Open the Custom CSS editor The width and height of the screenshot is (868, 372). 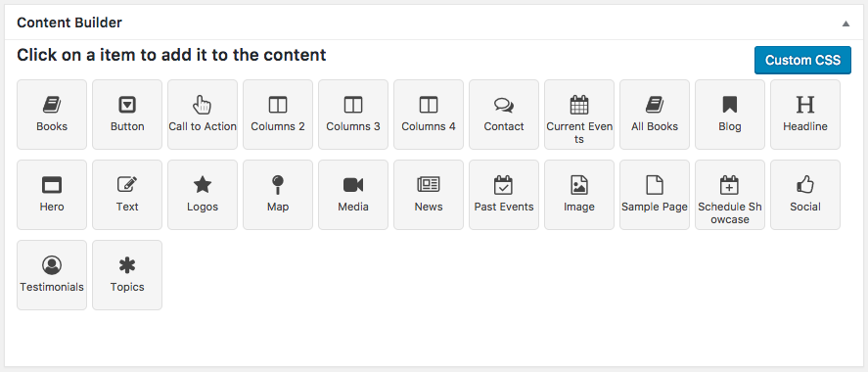tap(802, 60)
